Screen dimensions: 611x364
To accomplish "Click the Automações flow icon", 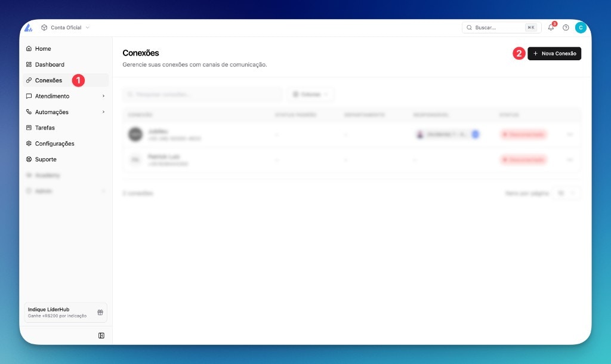I will pos(29,112).
